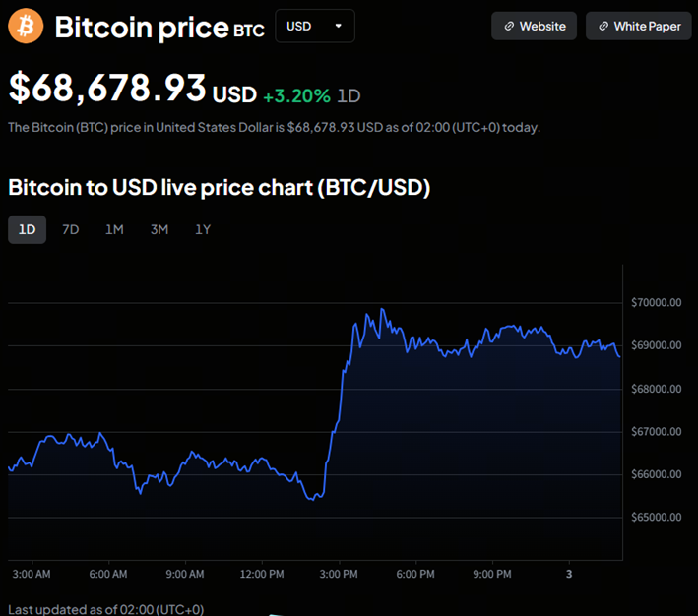Click the green +3.20% change indicator

pos(296,95)
